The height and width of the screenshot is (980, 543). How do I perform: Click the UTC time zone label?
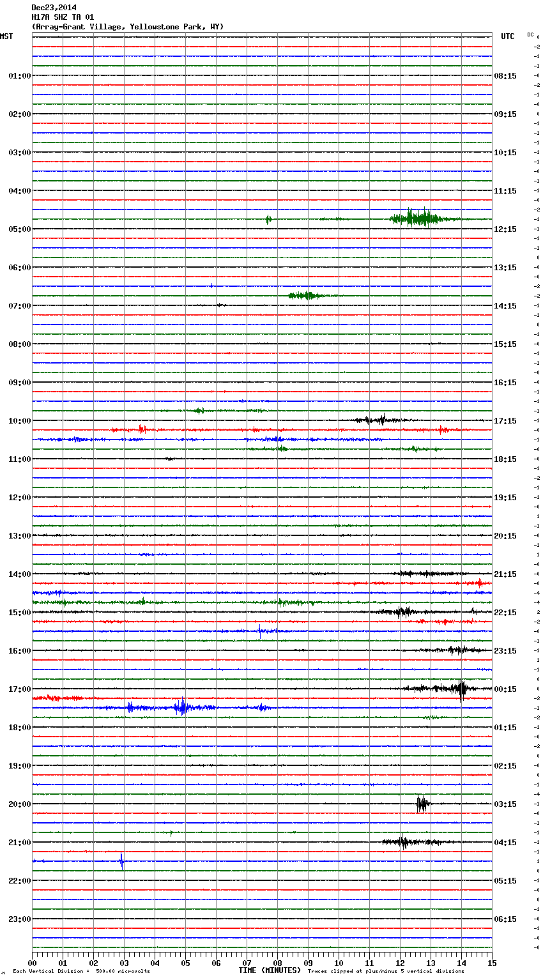(507, 36)
